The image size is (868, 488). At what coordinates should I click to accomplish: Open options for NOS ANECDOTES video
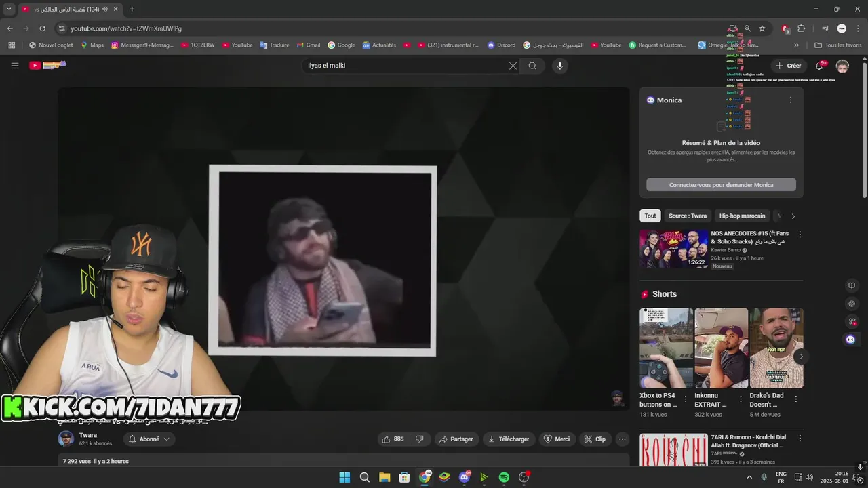click(x=800, y=235)
